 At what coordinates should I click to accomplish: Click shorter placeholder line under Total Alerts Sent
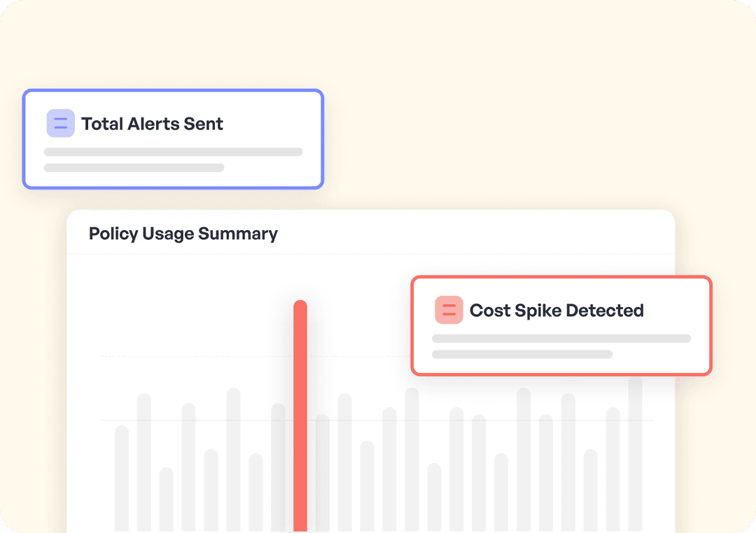click(x=134, y=168)
